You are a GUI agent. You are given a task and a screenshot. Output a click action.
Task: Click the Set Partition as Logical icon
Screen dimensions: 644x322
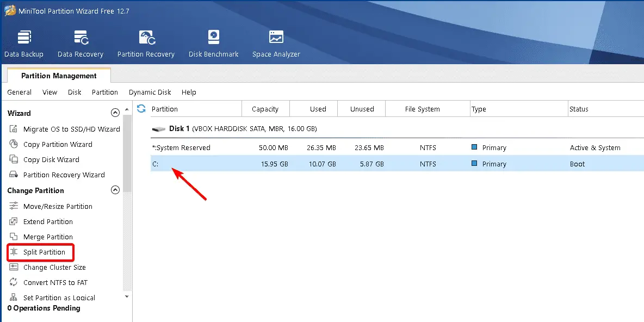coord(14,298)
